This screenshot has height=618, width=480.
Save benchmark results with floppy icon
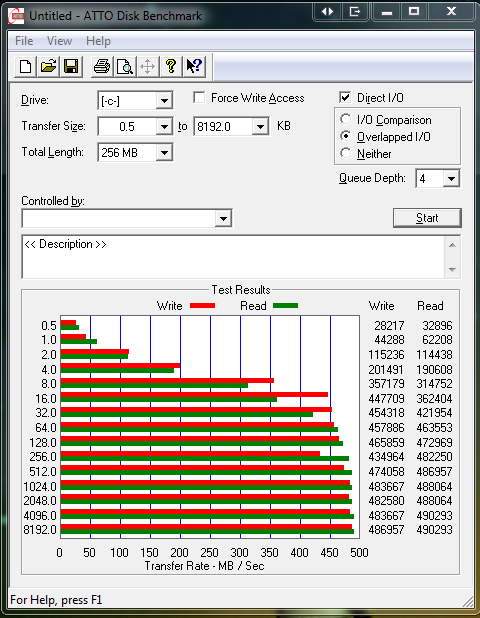(x=71, y=66)
